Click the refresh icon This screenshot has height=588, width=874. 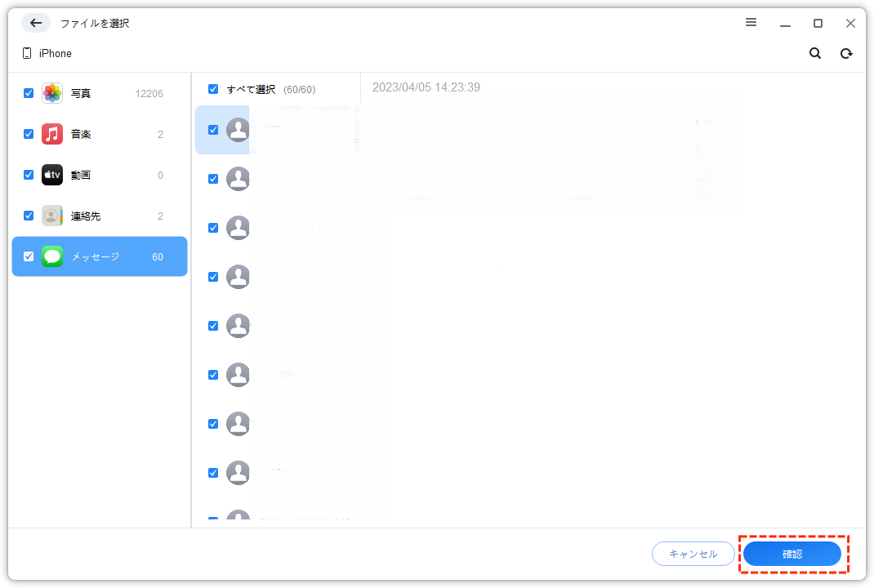[x=846, y=53]
